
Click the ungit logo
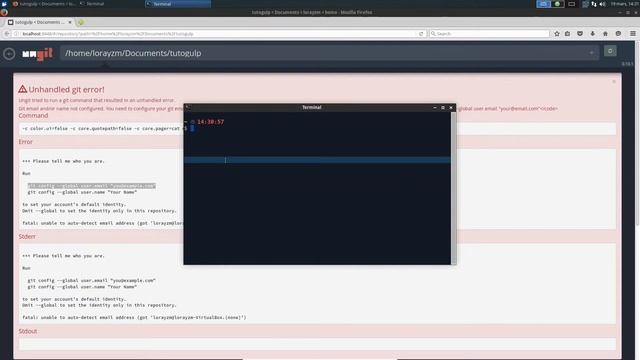38,53
